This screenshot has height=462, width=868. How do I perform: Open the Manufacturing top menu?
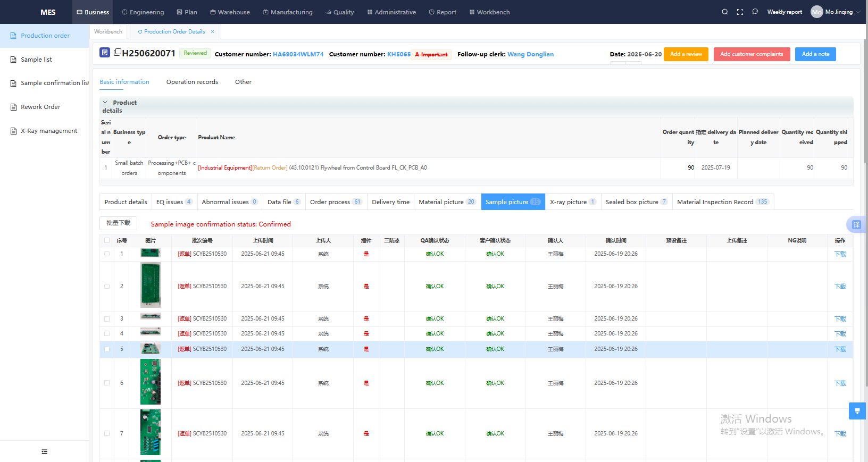click(x=287, y=12)
